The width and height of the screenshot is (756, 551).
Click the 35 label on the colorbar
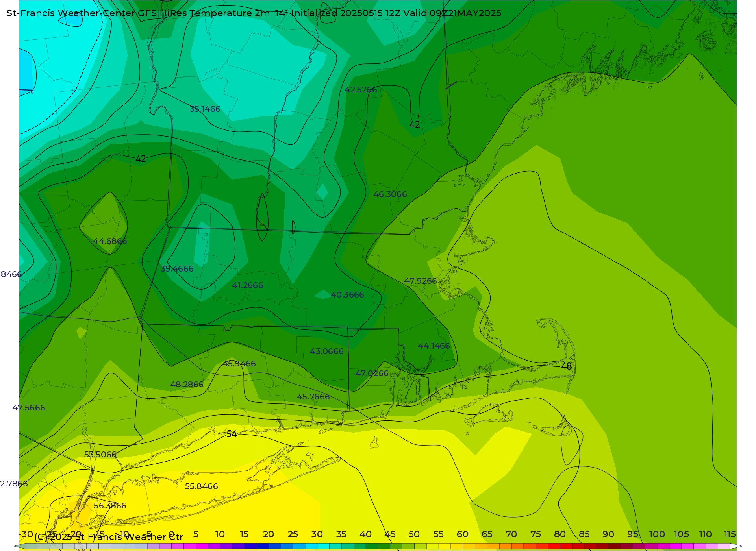(x=341, y=534)
